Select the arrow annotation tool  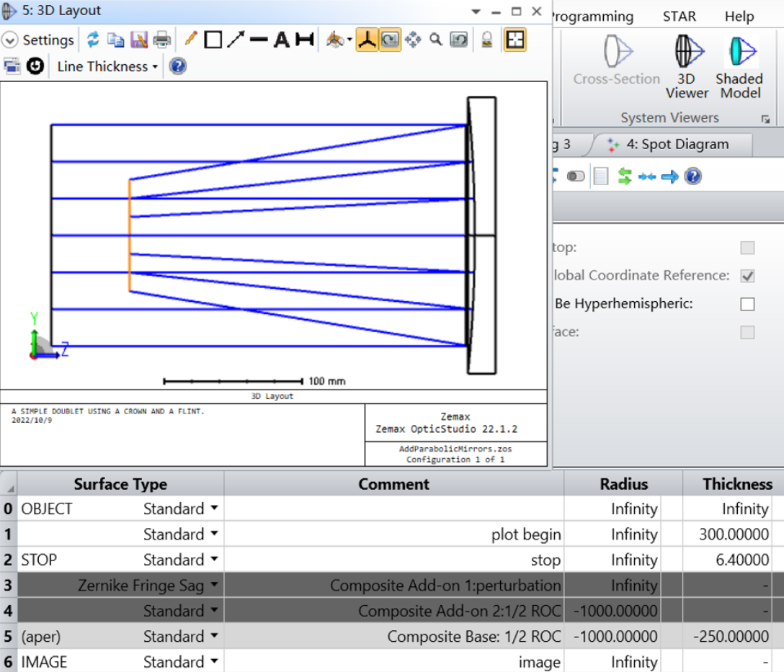tap(236, 40)
